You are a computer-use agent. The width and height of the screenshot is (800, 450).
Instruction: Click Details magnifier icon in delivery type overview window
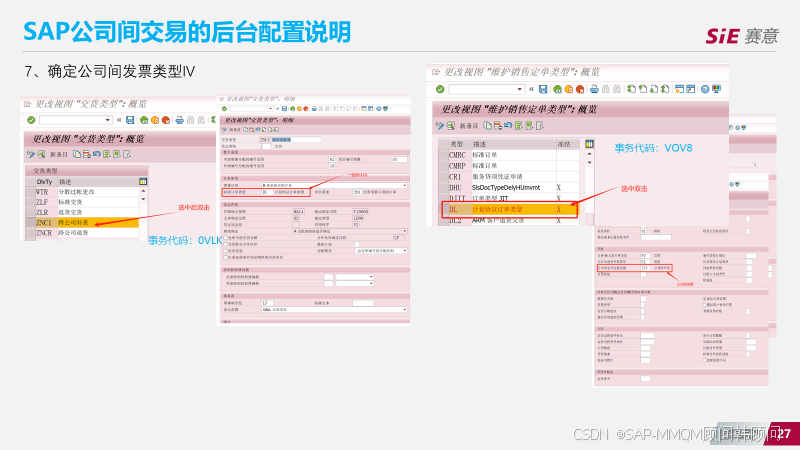point(41,154)
